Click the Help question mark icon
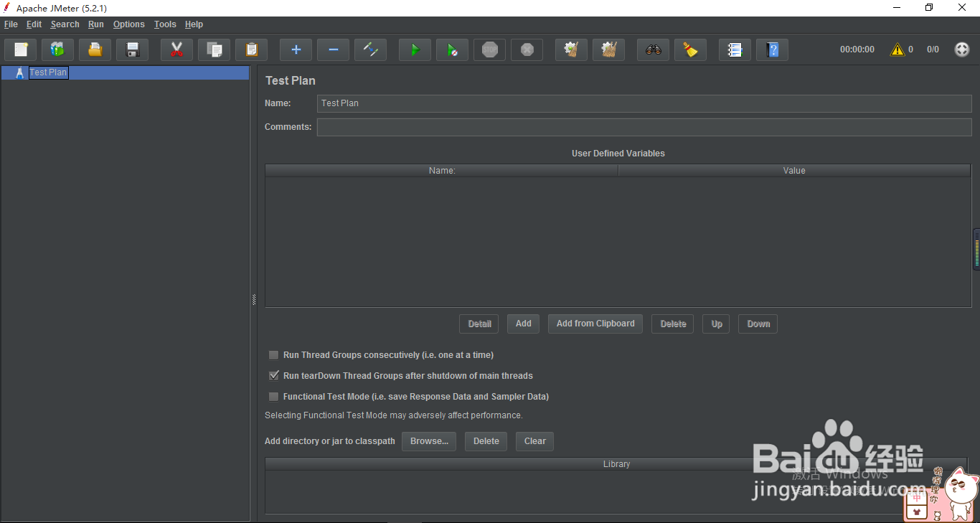 773,50
